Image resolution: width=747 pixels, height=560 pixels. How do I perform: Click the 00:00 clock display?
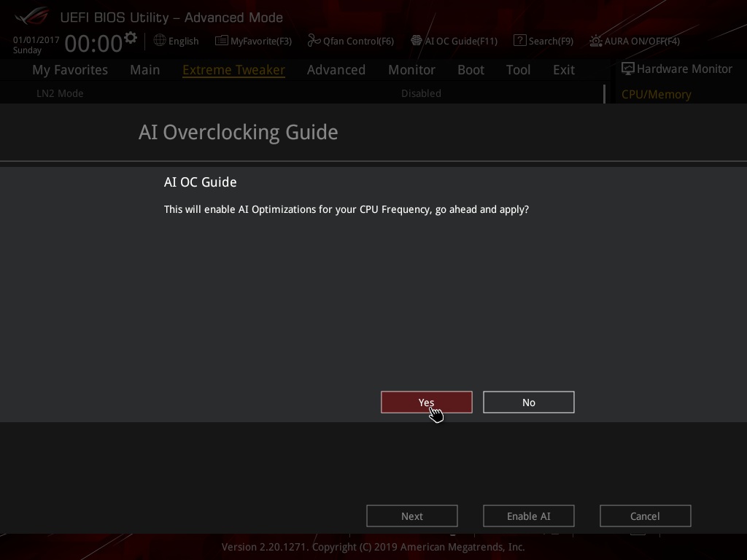[x=93, y=44]
